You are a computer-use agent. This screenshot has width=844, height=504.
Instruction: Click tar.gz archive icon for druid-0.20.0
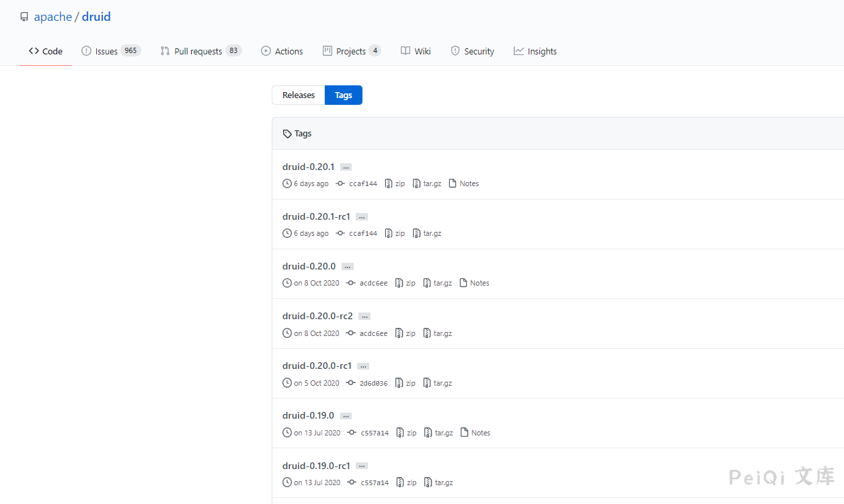(x=427, y=283)
